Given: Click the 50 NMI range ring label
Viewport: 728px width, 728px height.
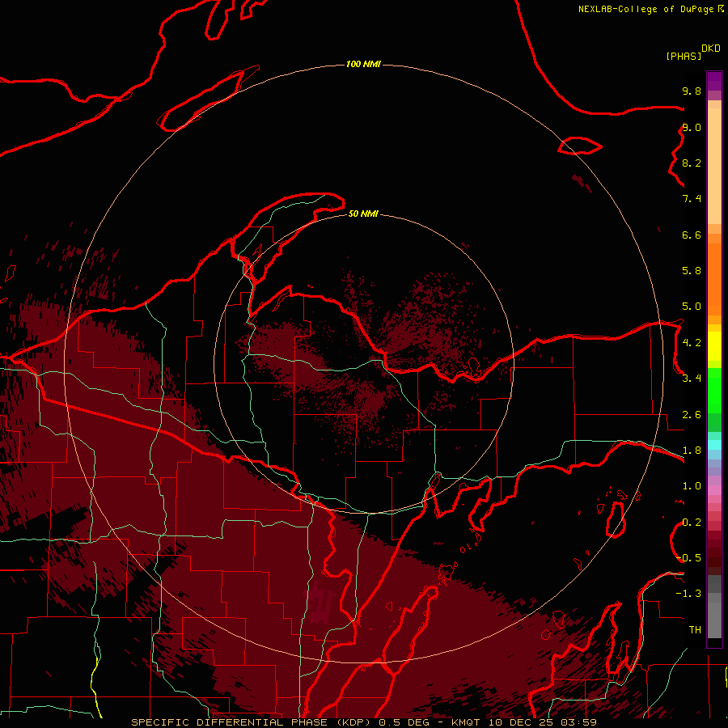Looking at the screenshot, I should pyautogui.click(x=363, y=214).
